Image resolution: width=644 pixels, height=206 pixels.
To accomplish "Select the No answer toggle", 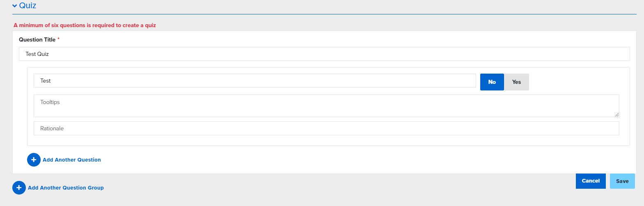I will click(x=492, y=82).
